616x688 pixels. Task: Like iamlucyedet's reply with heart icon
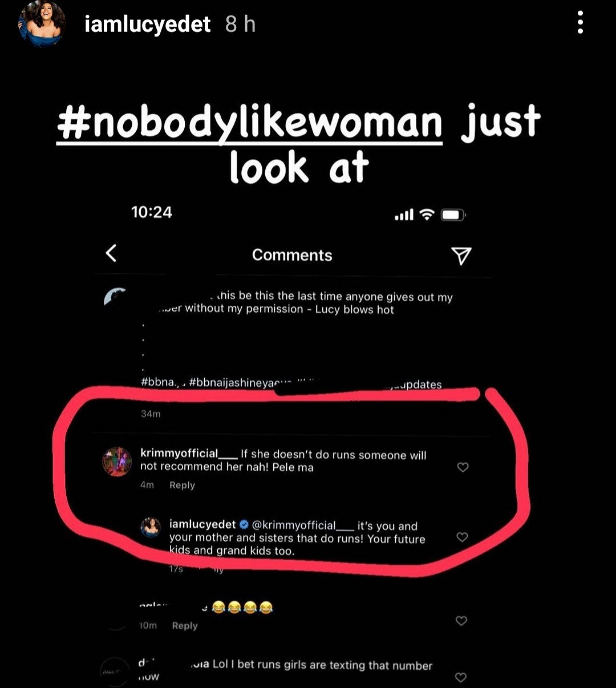coord(463,537)
